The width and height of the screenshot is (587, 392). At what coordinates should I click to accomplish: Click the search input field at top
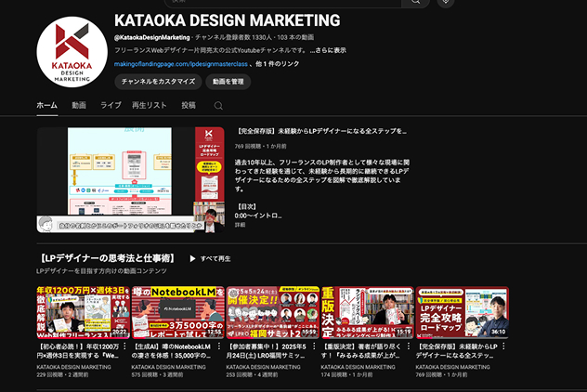point(282,2)
